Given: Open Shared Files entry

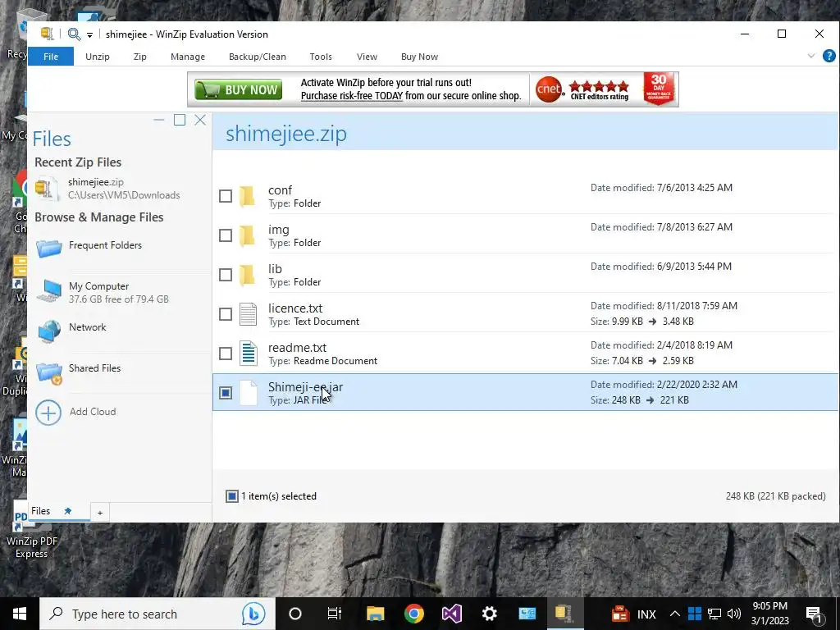Looking at the screenshot, I should coord(95,368).
